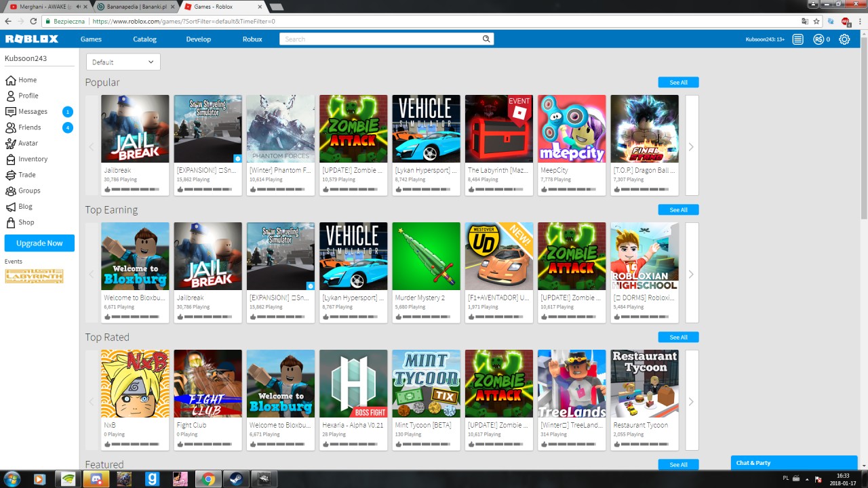The height and width of the screenshot is (488, 868).
Task: Reload the page with browser refresh icon
Action: point(33,21)
